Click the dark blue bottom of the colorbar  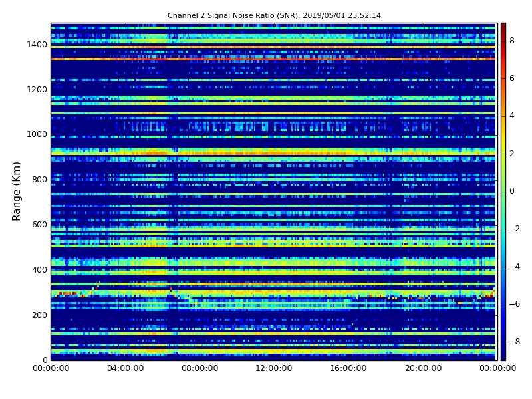click(503, 356)
